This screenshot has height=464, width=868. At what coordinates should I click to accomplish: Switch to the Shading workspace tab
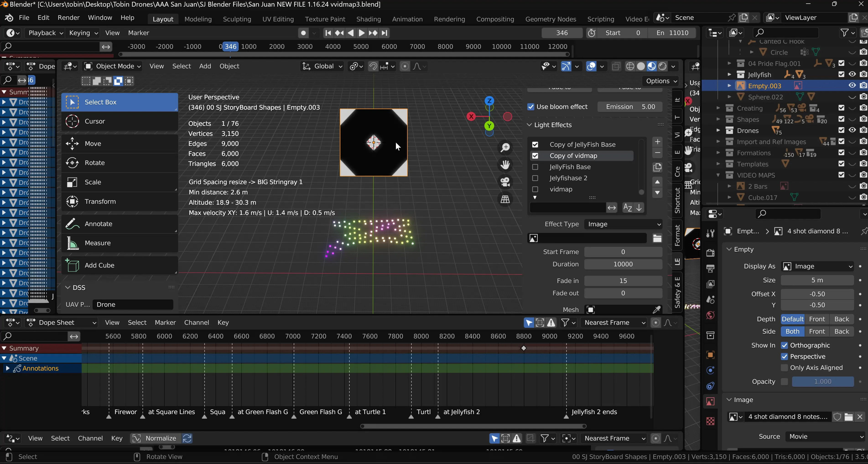(368, 19)
